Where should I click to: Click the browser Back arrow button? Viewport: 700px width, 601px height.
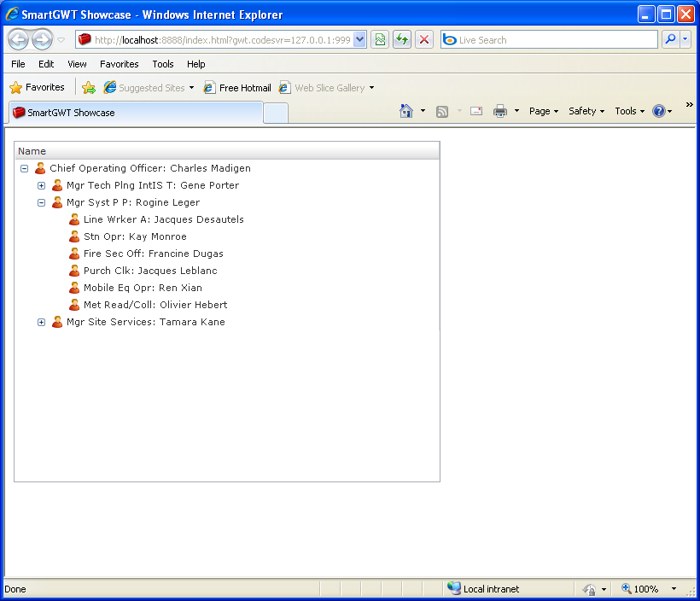coord(19,40)
